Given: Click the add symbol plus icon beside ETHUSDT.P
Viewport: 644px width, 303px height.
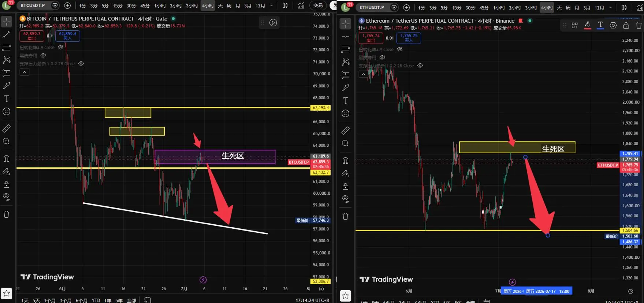Looking at the screenshot, I should pyautogui.click(x=406, y=7).
